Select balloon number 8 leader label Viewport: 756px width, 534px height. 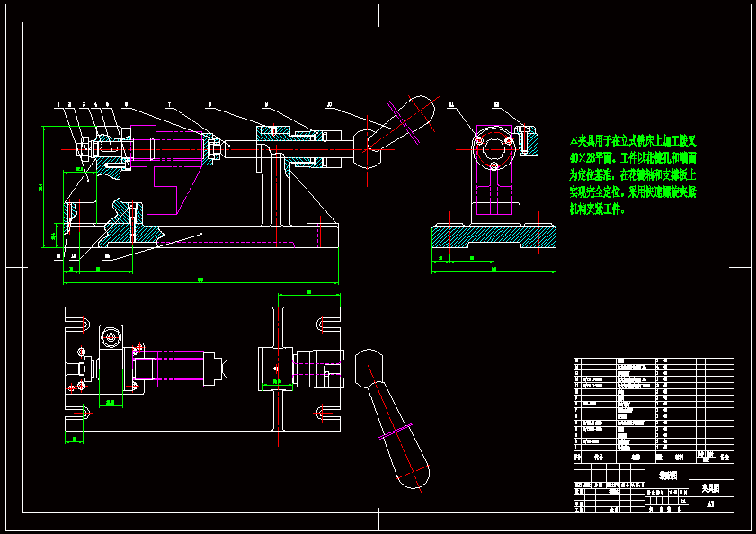[209, 104]
